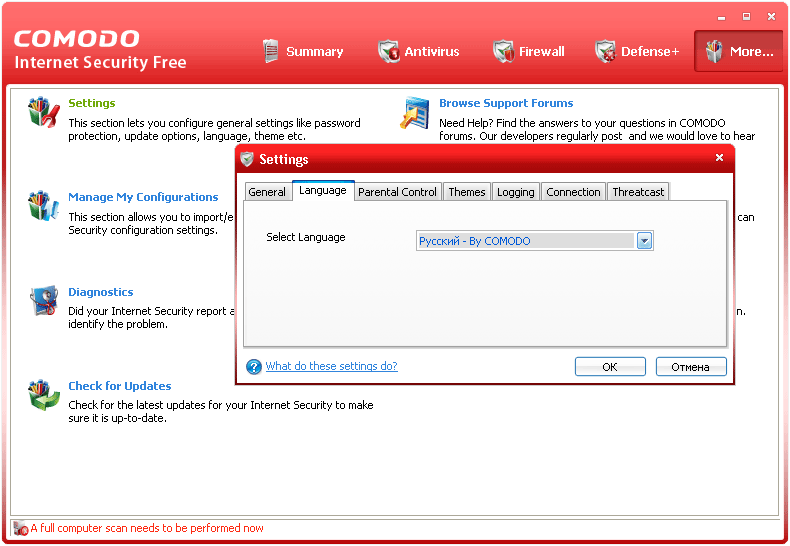
Task: Switch to the Parental Control tab
Action: (x=398, y=192)
